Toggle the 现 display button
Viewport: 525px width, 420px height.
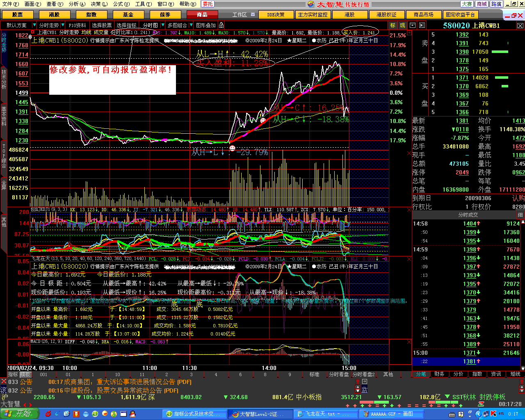click(403, 25)
